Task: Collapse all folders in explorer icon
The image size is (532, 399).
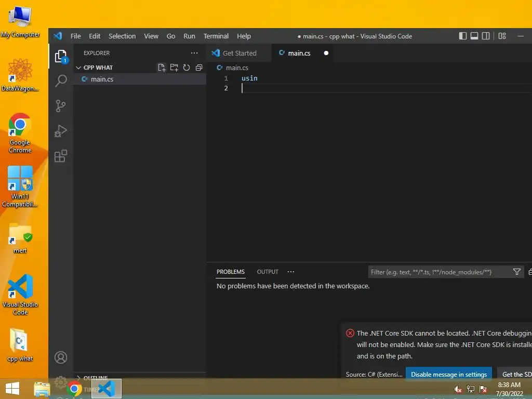Action: tap(199, 68)
